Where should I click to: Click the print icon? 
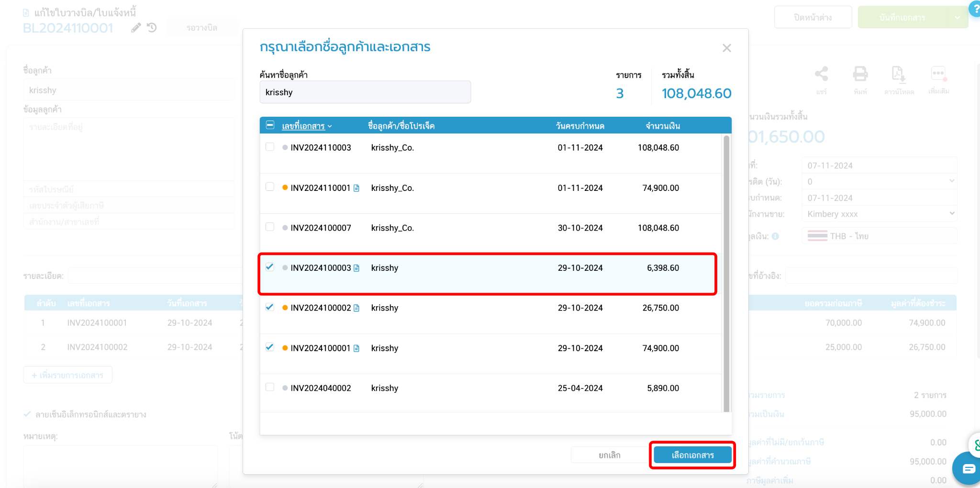coord(860,74)
